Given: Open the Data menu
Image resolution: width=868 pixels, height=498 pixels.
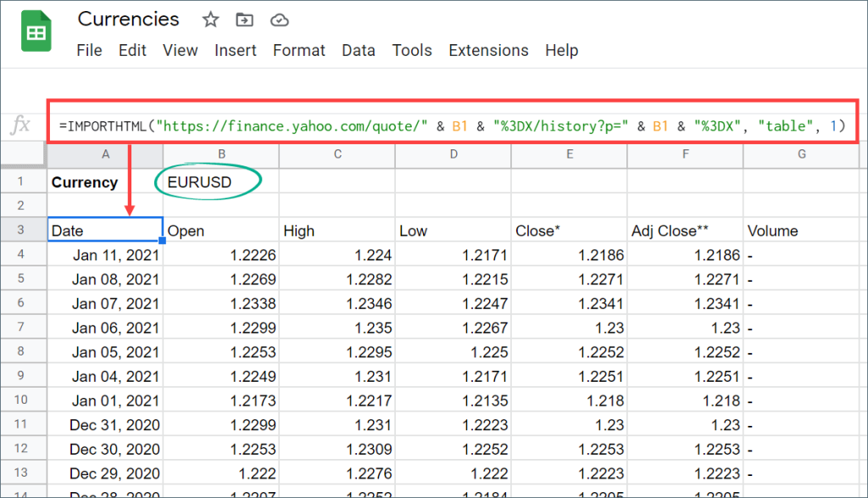Looking at the screenshot, I should [x=359, y=50].
